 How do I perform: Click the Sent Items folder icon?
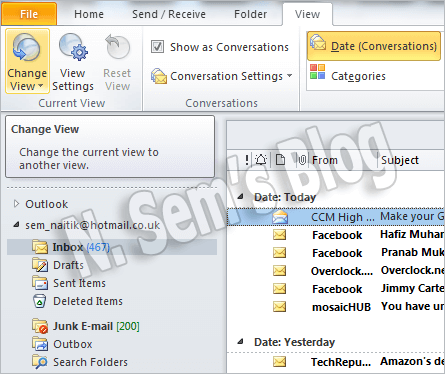40,283
